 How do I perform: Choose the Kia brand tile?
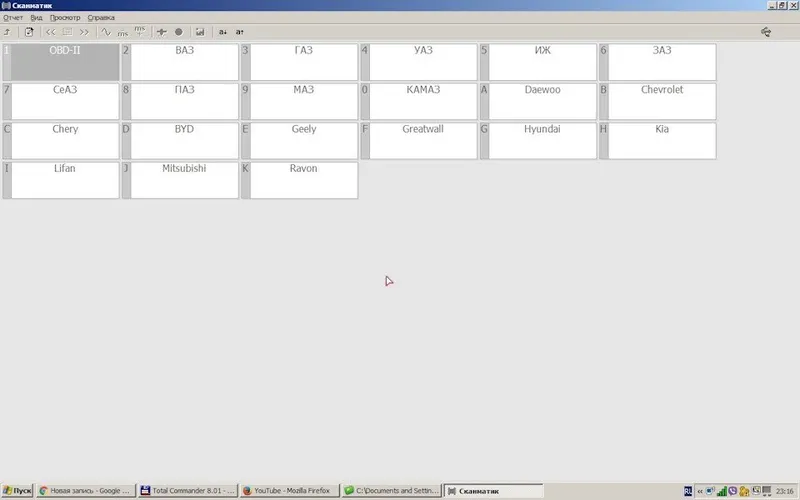(x=658, y=141)
